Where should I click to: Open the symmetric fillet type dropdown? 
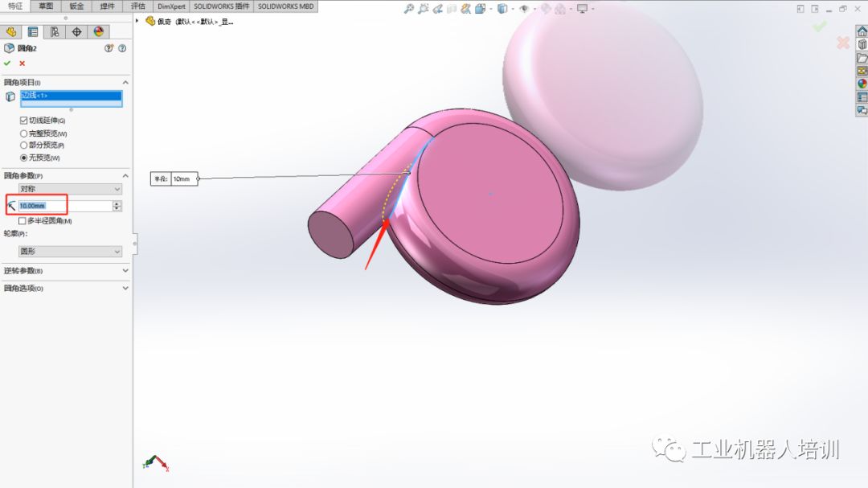coord(71,189)
